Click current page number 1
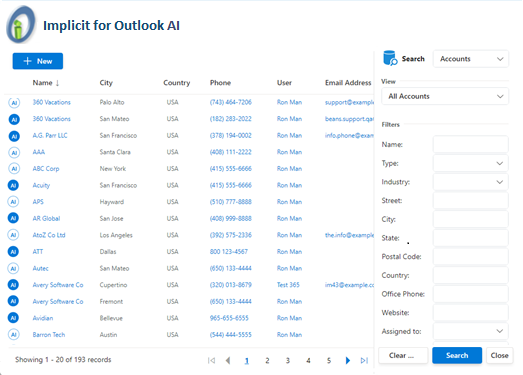Screen dimensions: 523x375 [x=247, y=361]
